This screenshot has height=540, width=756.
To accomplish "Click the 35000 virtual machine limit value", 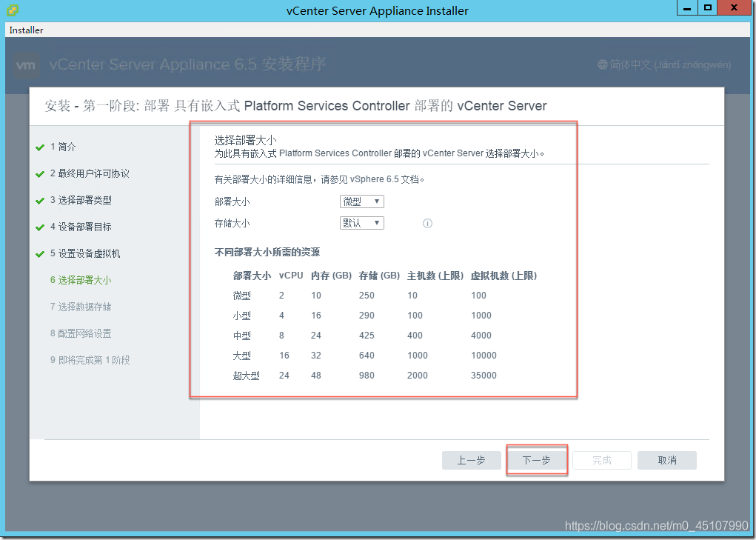I will click(x=484, y=376).
